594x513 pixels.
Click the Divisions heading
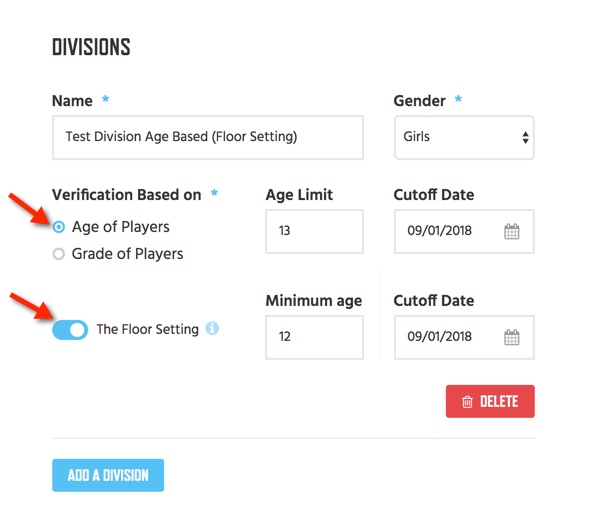(91, 47)
